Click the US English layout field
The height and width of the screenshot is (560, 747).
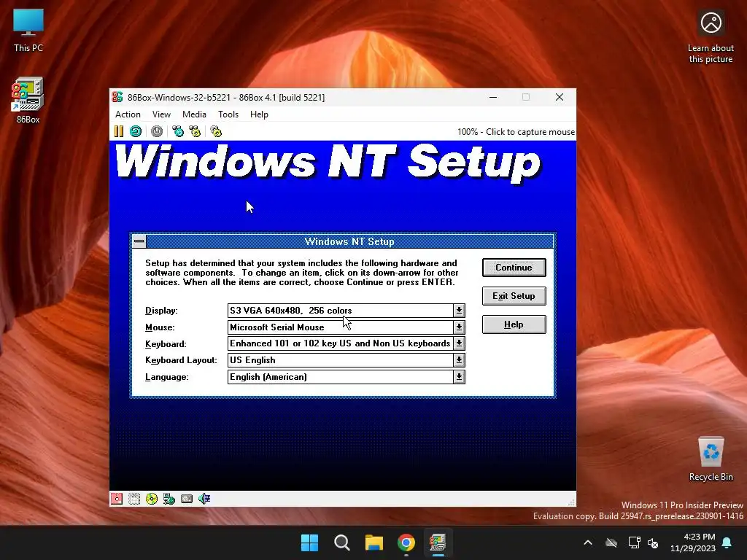(x=340, y=360)
